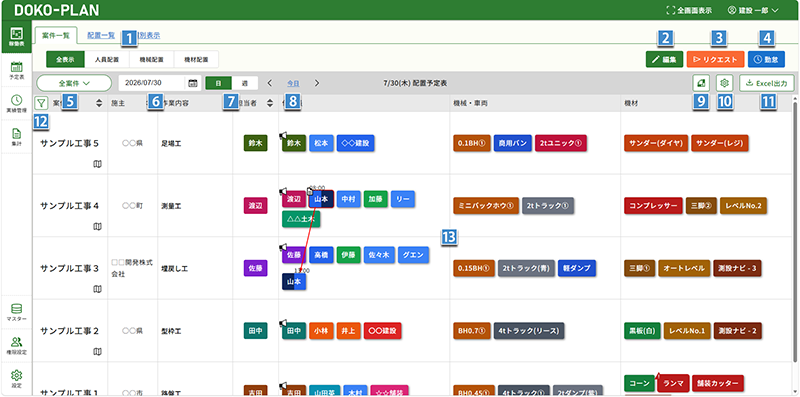
Task: Click the green square icon left of the gear
Action: click(701, 83)
